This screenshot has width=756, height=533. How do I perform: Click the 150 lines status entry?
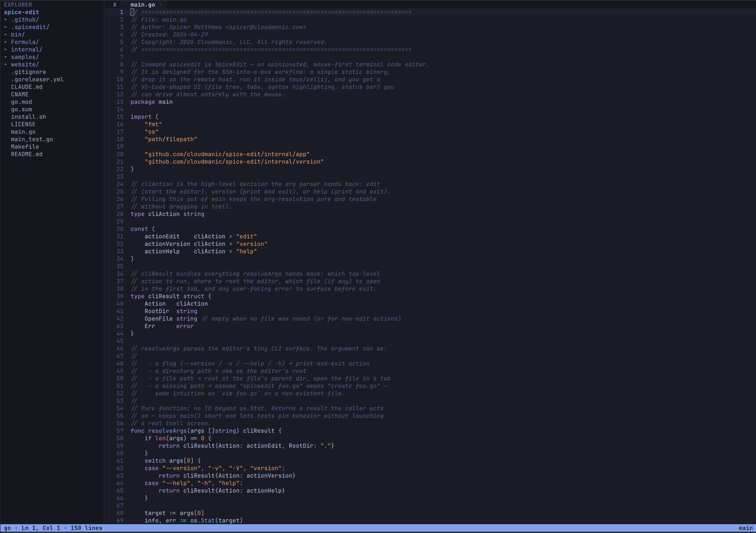(86, 528)
